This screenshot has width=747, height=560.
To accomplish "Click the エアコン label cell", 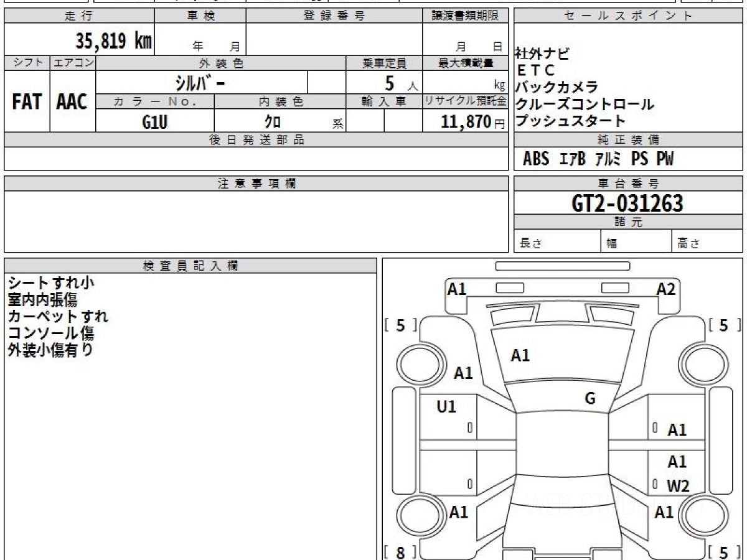I will click(73, 63).
